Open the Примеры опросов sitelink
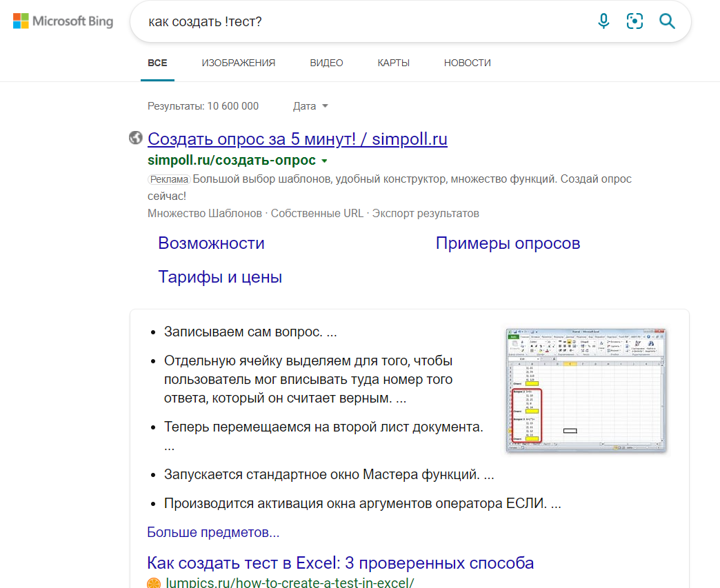720x588 pixels. 508,243
